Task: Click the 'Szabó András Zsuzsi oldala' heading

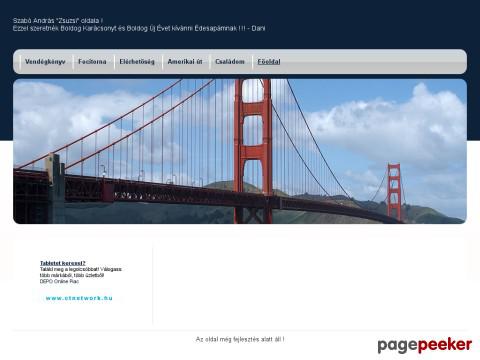Action: tap(58, 21)
